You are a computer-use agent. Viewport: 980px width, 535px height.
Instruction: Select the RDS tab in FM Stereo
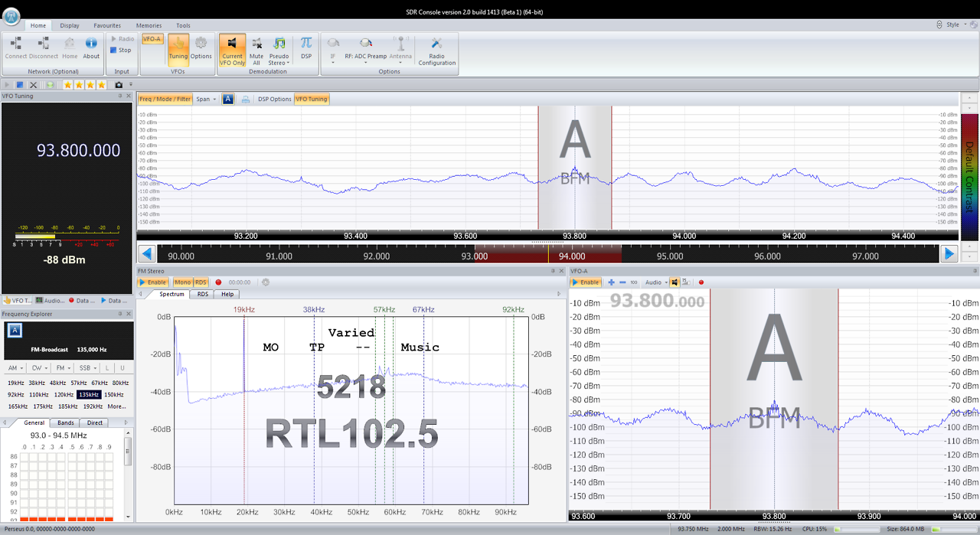[x=203, y=294]
